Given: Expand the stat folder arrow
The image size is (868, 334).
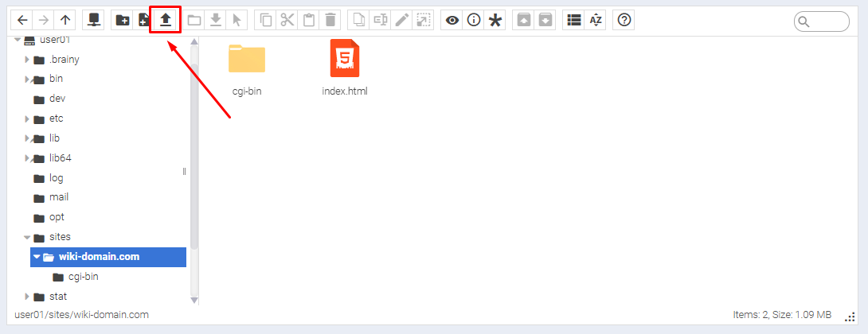Looking at the screenshot, I should [x=26, y=297].
